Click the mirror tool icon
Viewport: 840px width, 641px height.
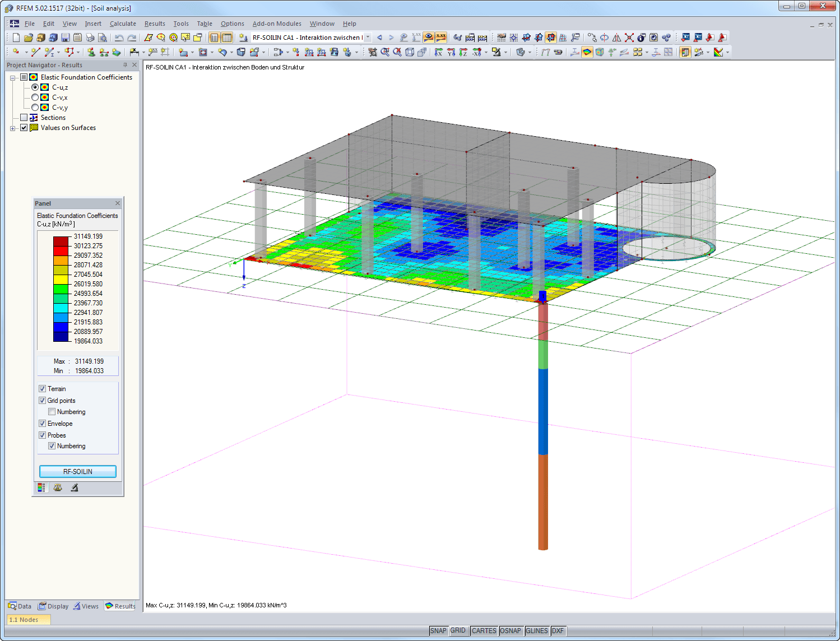[617, 38]
